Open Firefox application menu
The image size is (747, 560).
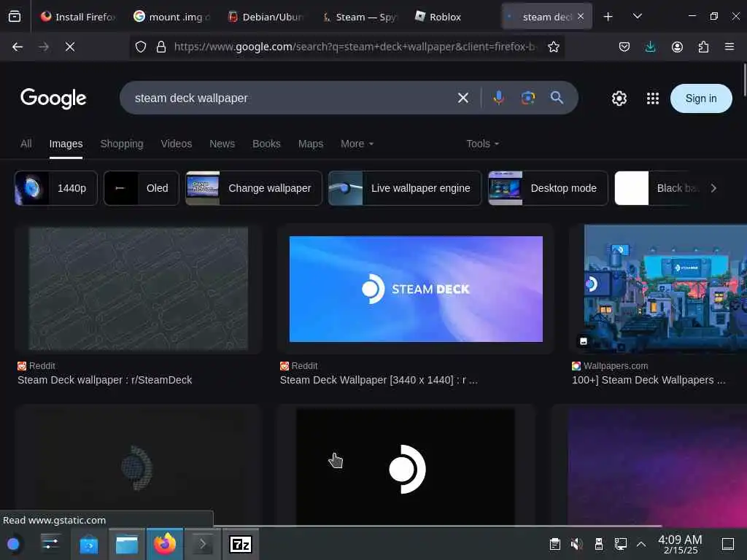(729, 47)
